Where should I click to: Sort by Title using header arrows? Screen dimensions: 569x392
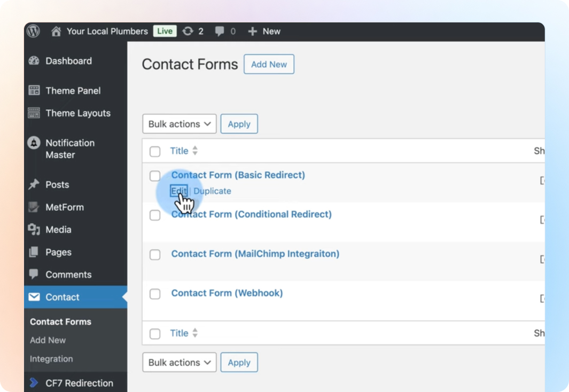(195, 151)
